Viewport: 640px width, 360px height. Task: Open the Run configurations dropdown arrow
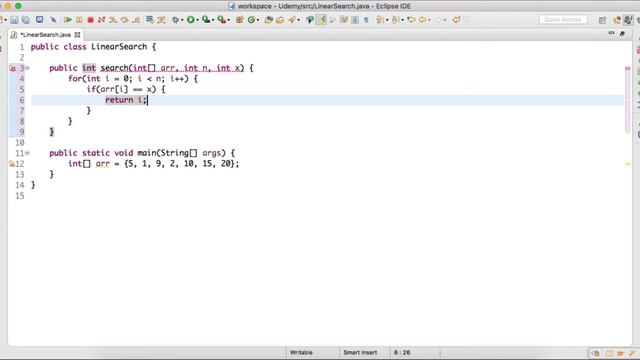click(198, 20)
